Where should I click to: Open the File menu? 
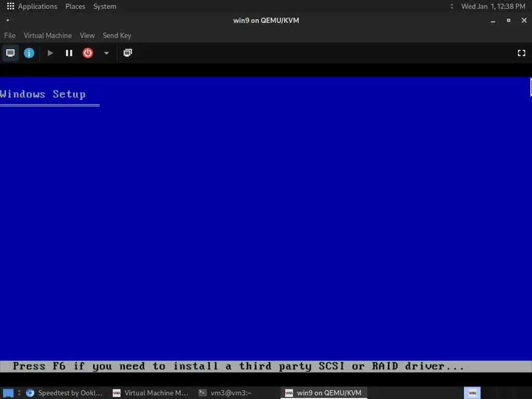[x=10, y=35]
